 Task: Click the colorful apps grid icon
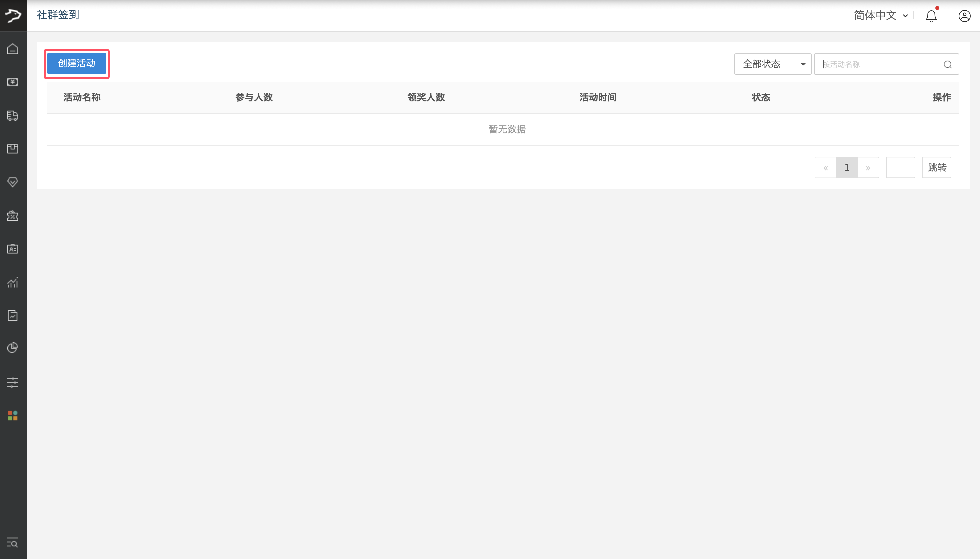tap(13, 415)
